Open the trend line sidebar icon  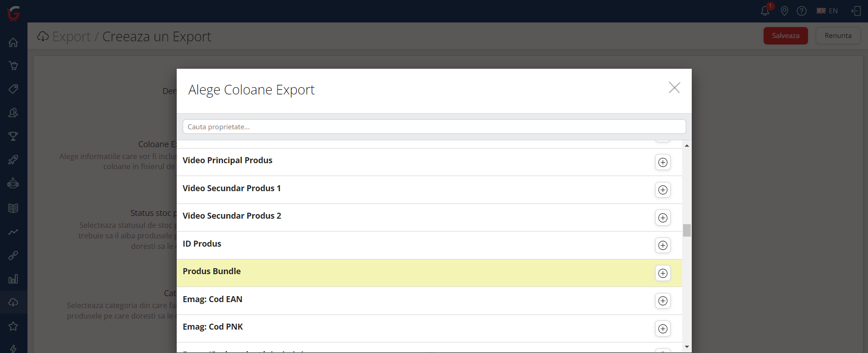[13, 232]
